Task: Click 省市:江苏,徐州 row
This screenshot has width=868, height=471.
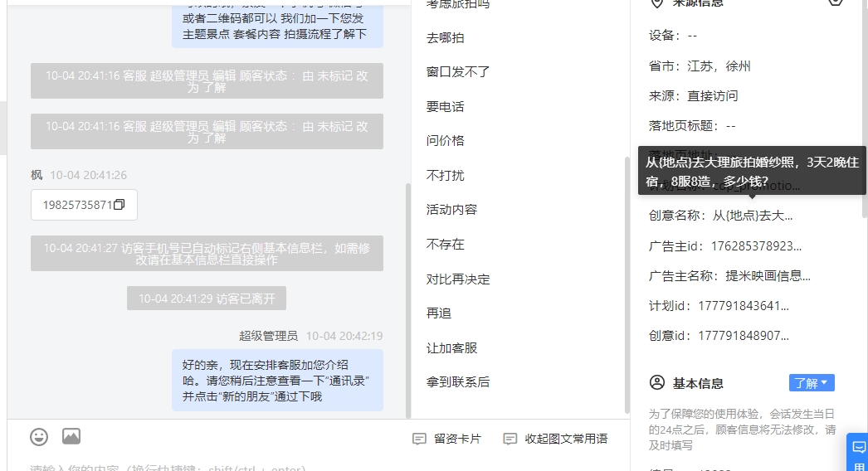Action: coord(700,66)
